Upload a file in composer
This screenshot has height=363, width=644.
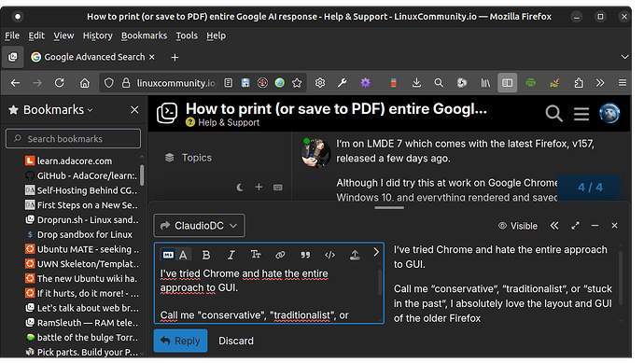click(355, 256)
